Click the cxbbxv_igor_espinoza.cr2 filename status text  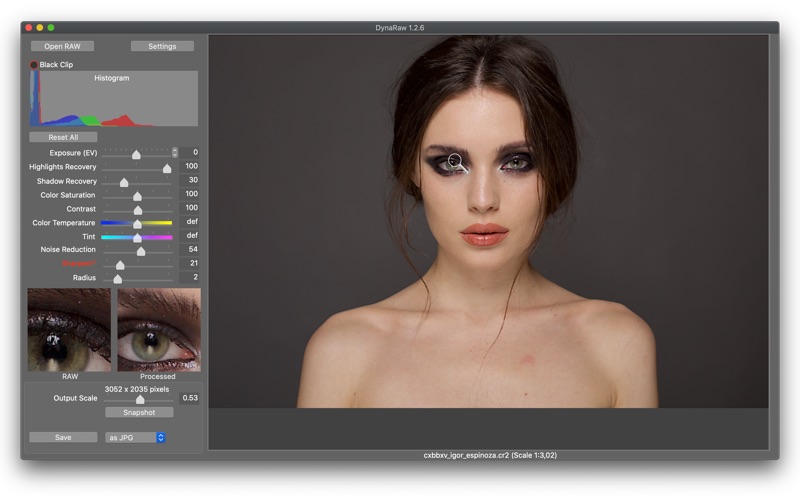click(466, 455)
